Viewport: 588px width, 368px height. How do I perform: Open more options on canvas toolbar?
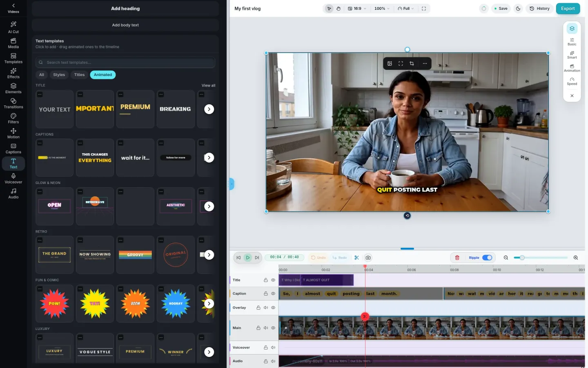click(x=425, y=63)
